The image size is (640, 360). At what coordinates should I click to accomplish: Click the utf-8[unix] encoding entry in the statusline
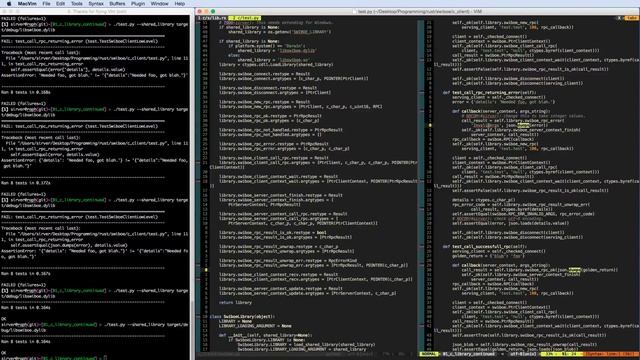[522, 354]
